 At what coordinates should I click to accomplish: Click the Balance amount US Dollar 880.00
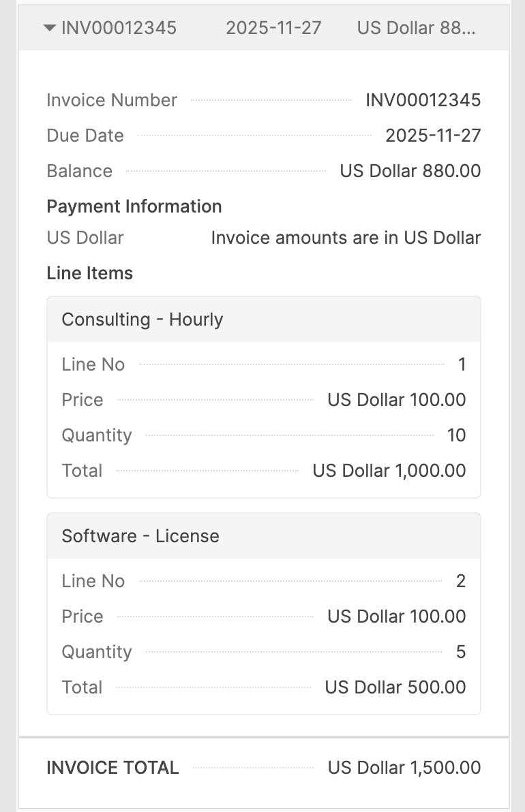(410, 171)
